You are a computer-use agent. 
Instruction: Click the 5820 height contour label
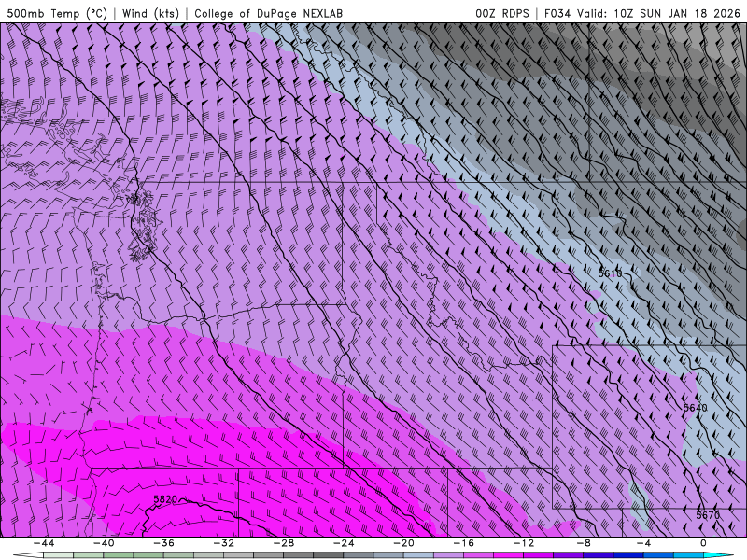[x=165, y=499]
